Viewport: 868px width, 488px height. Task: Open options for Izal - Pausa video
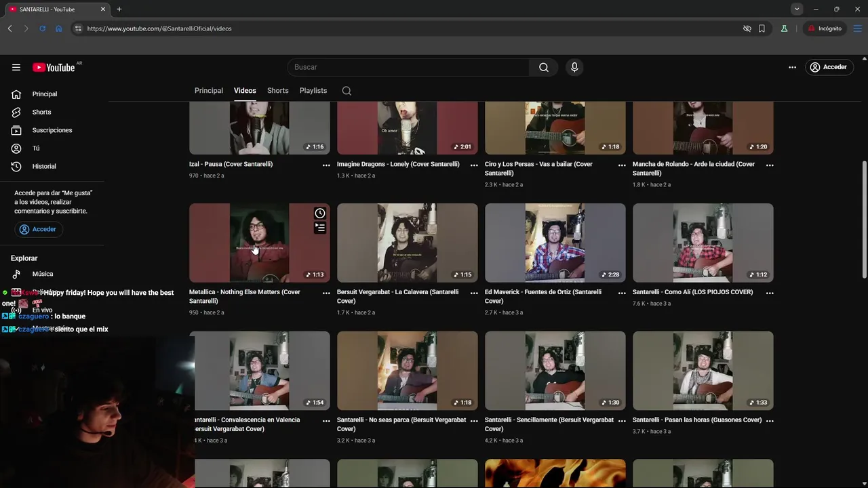(326, 165)
